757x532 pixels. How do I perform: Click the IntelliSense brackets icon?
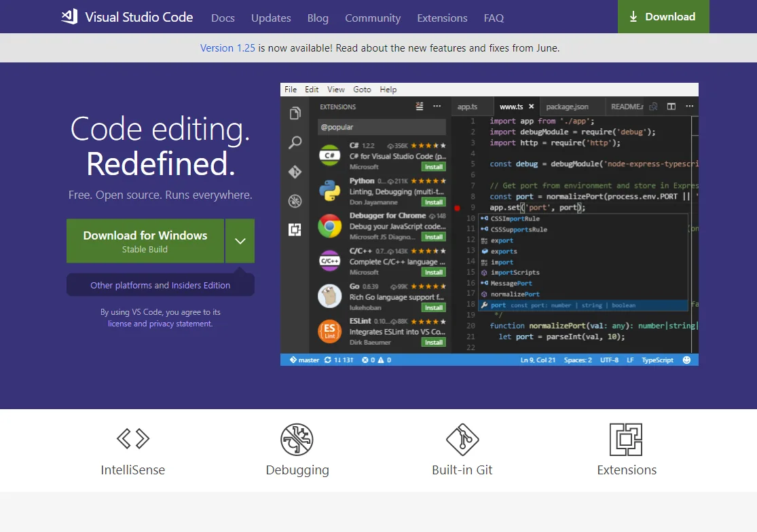[x=133, y=439]
